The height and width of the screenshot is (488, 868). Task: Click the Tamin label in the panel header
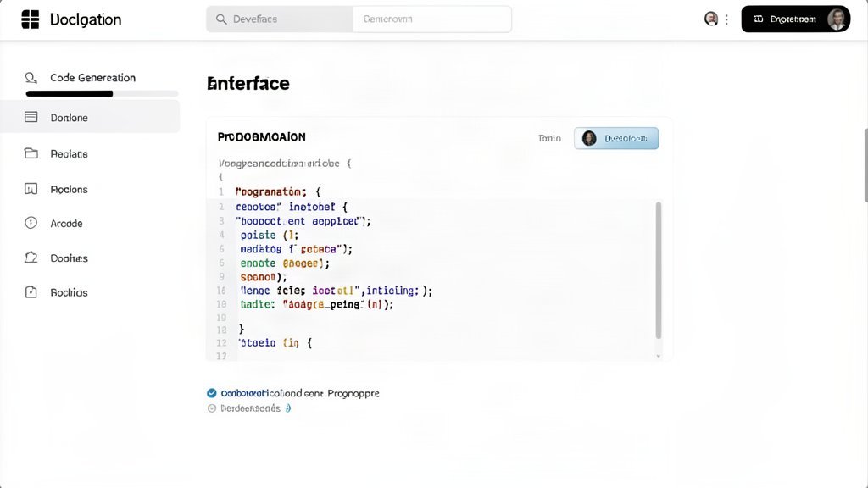[x=549, y=138]
